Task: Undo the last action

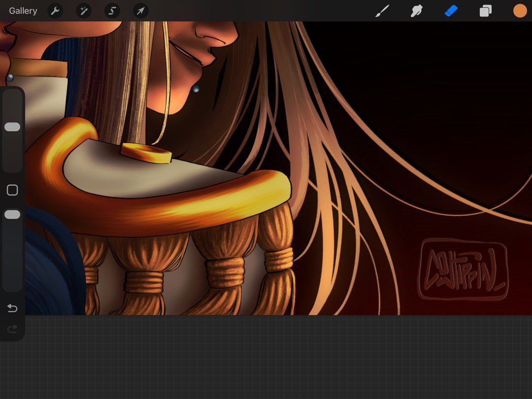Action: pyautogui.click(x=12, y=308)
